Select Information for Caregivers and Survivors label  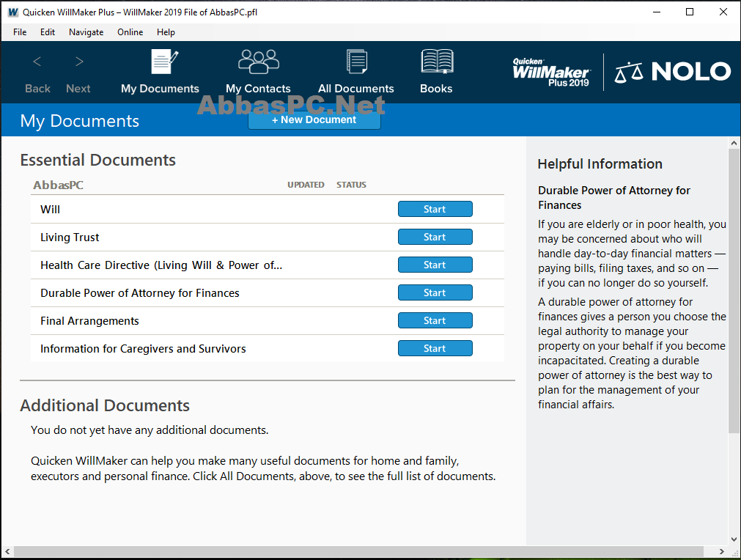(x=143, y=349)
